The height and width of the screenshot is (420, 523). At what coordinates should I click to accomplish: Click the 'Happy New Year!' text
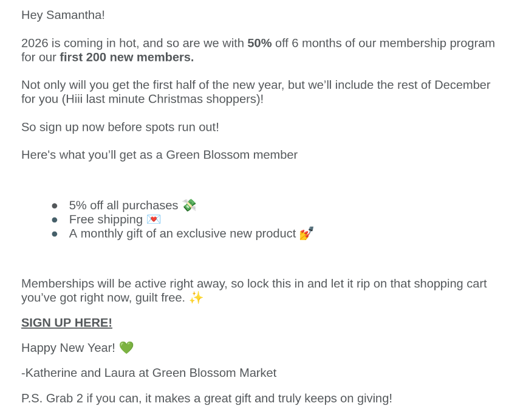point(68,348)
